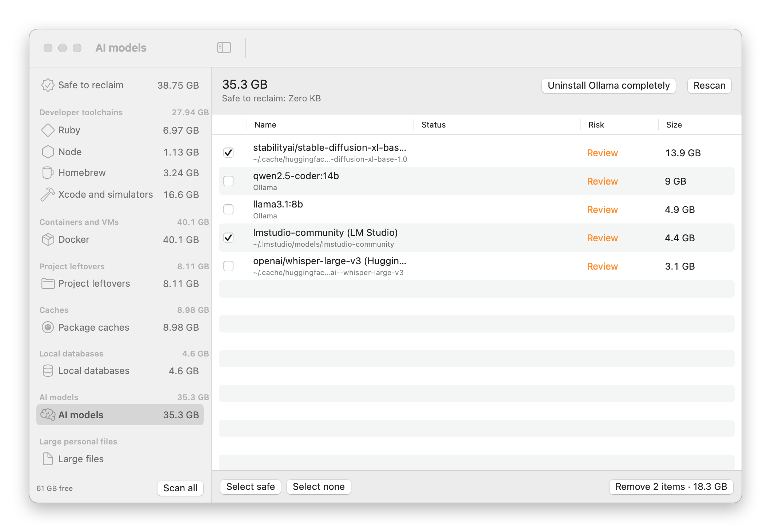Open the Ruby sidebar category
The height and width of the screenshot is (532, 771).
[120, 130]
